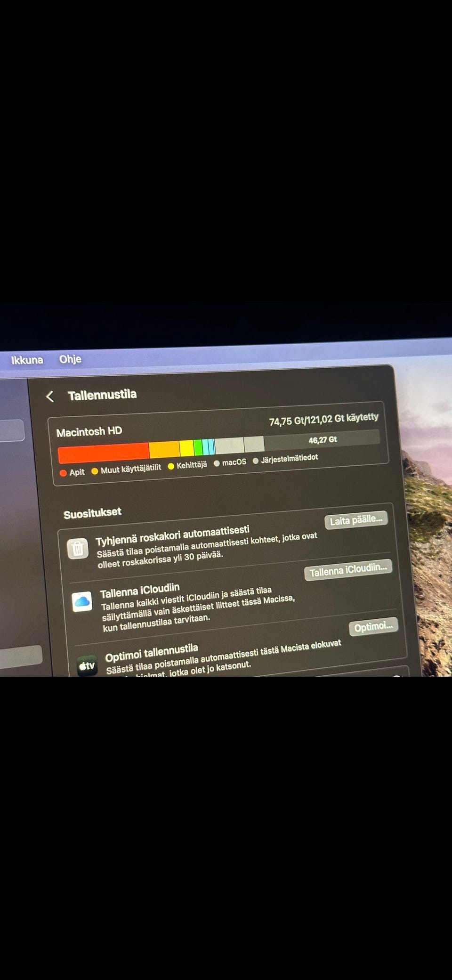
Task: Click the Apple TV icon
Action: [87, 665]
